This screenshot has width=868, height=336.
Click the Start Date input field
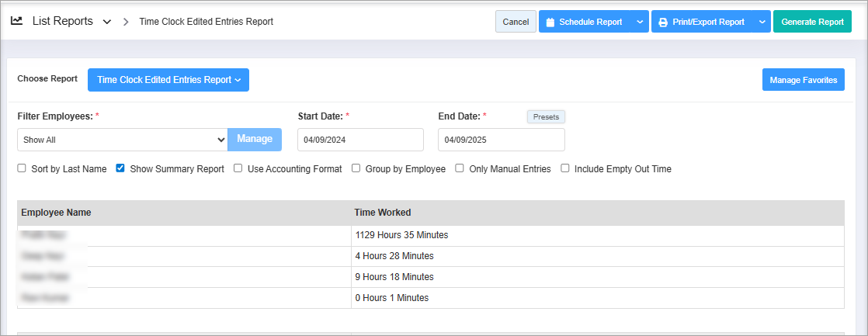(360, 140)
